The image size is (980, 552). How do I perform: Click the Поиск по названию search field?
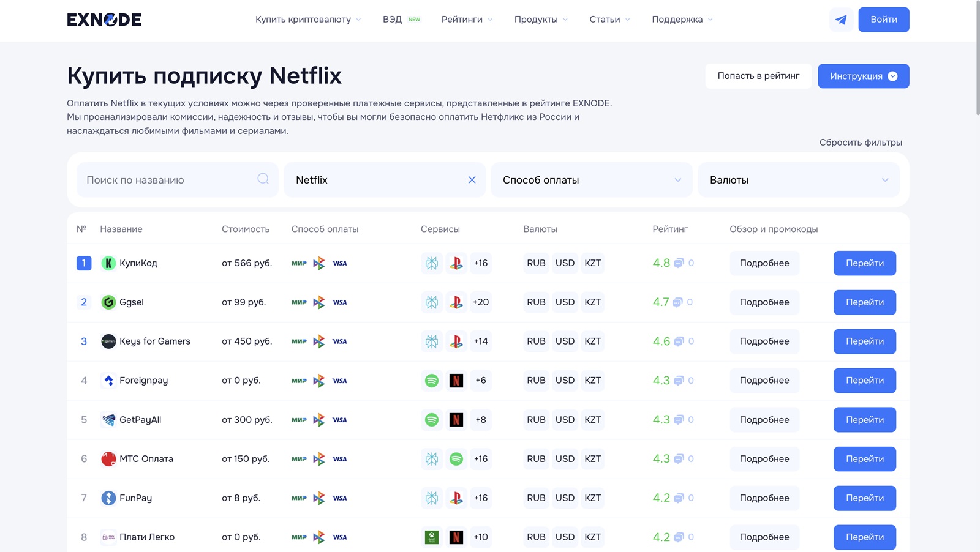tap(168, 180)
